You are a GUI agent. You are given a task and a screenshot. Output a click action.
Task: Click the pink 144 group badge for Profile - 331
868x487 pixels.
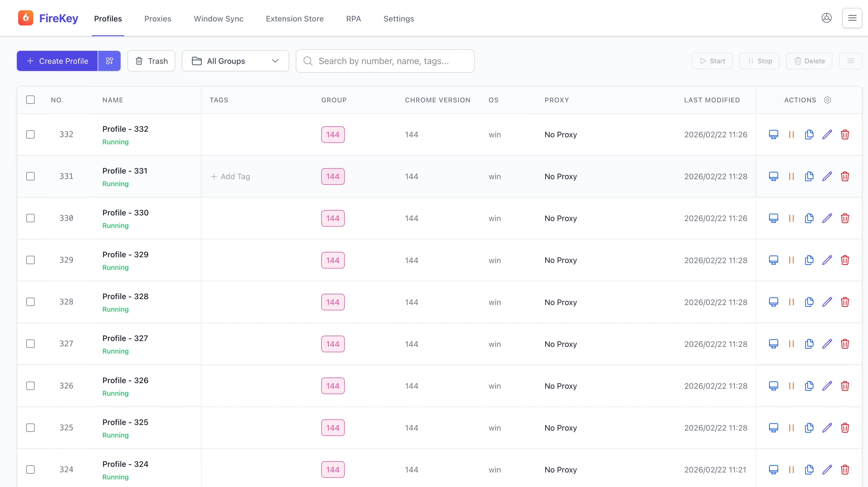coord(333,176)
